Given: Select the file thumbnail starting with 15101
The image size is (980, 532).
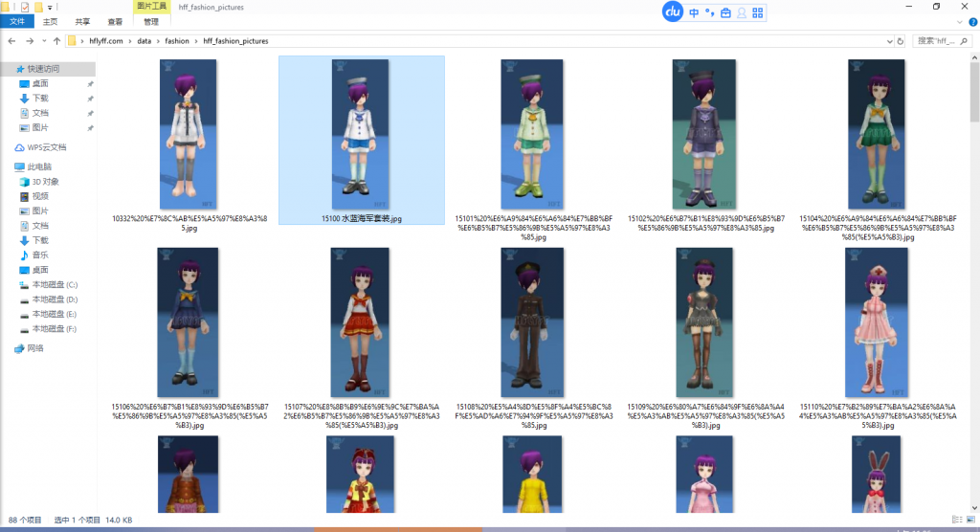Looking at the screenshot, I should [532, 134].
